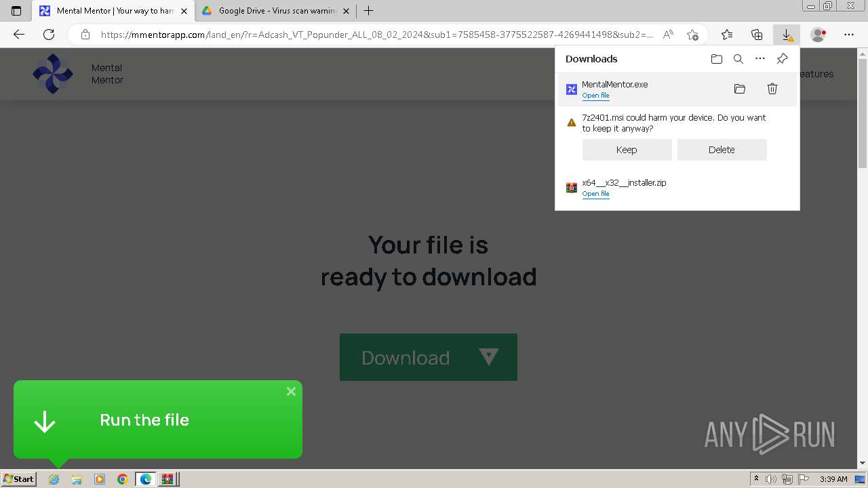Image resolution: width=868 pixels, height=488 pixels.
Task: Add this page to favorites star icon
Action: pos(692,35)
